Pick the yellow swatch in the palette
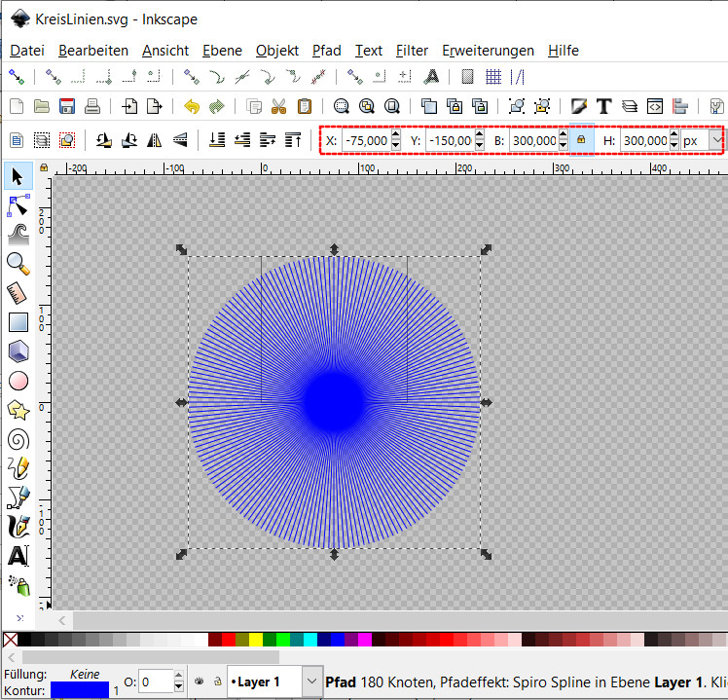728x700 pixels. (x=256, y=640)
